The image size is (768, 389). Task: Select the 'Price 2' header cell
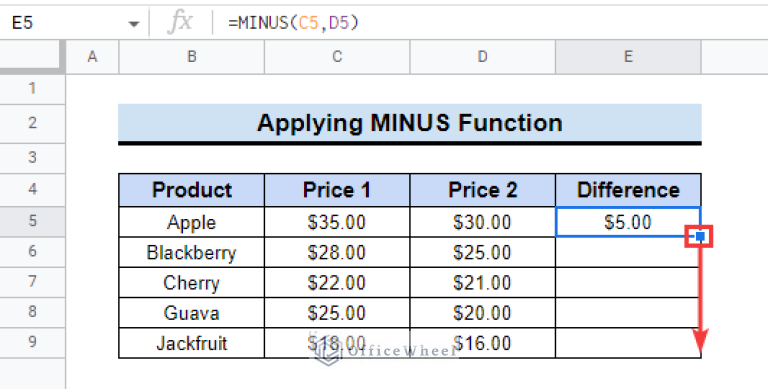coord(482,190)
